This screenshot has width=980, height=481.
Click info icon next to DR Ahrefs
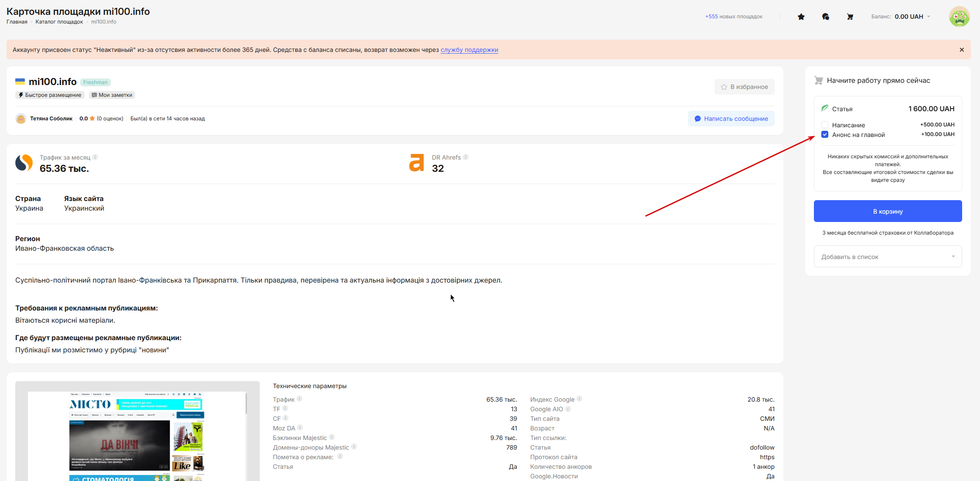[466, 157]
